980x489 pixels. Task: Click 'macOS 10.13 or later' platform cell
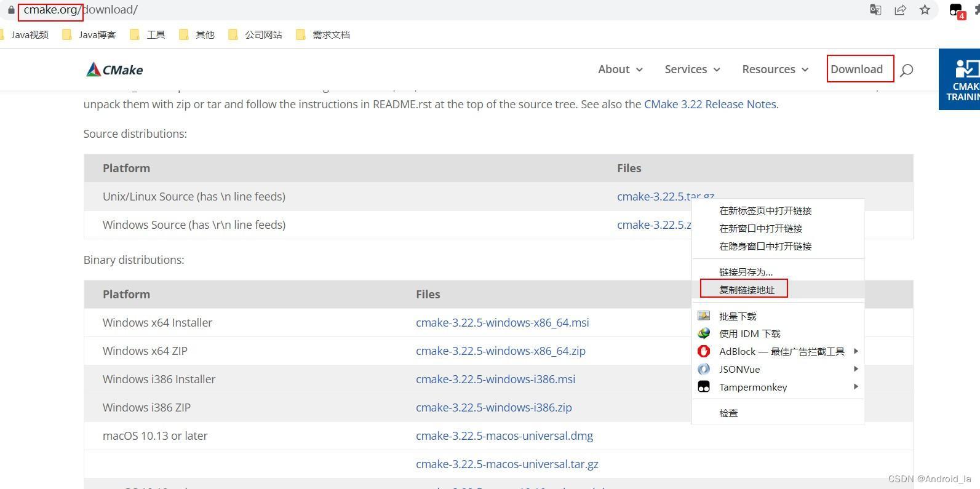tap(155, 435)
